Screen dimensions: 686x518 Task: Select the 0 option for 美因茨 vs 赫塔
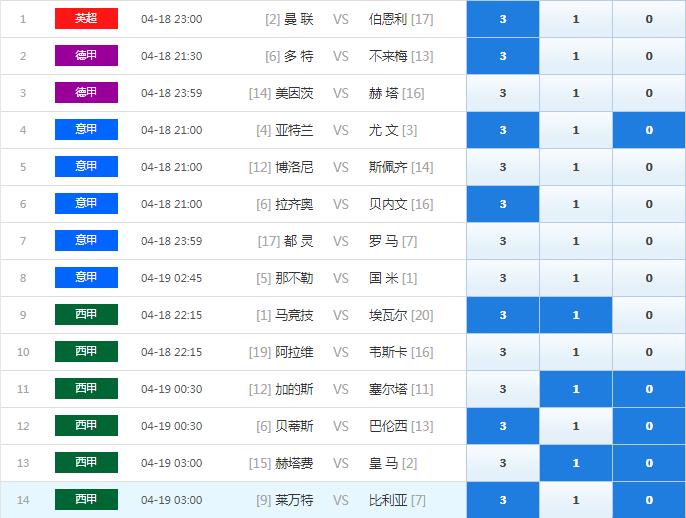point(649,93)
